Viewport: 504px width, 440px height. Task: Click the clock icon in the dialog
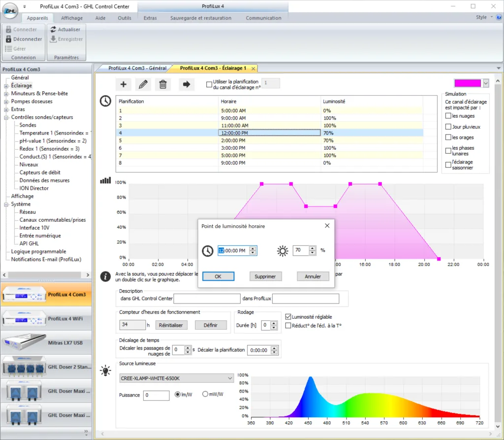(208, 251)
